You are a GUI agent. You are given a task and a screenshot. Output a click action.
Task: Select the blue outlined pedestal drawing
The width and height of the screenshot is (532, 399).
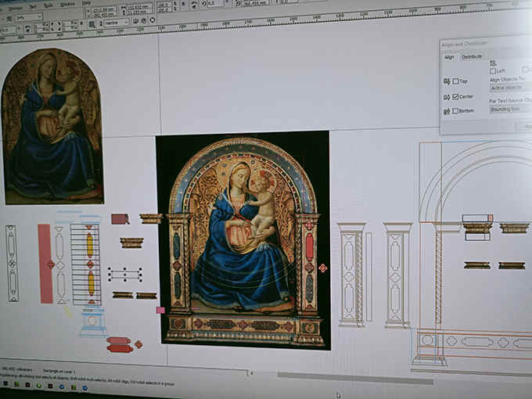tap(92, 322)
